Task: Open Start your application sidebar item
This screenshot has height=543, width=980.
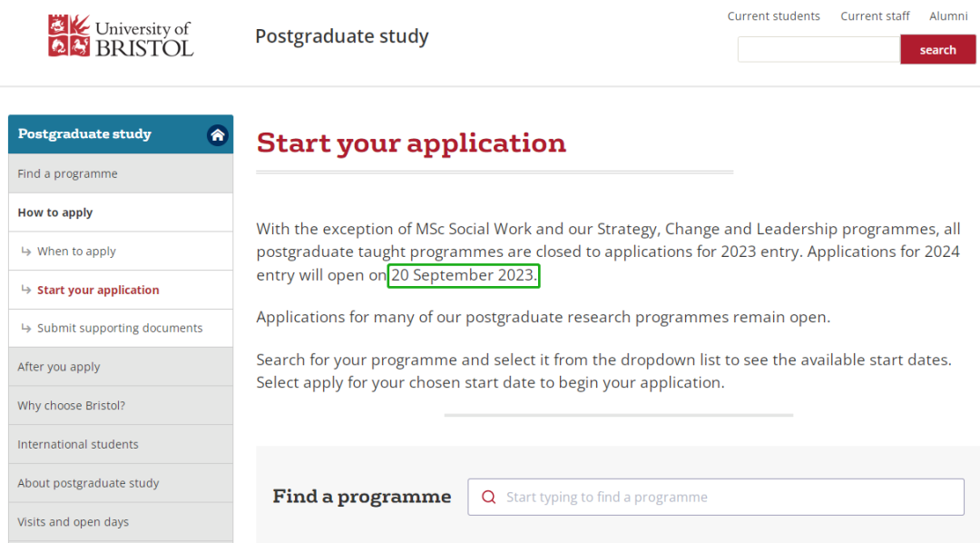Action: pos(121,290)
